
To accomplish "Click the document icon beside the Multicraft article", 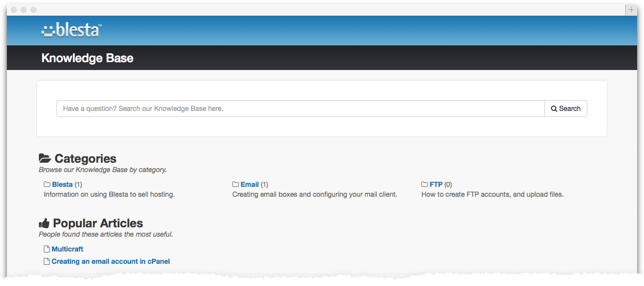I will tap(46, 249).
